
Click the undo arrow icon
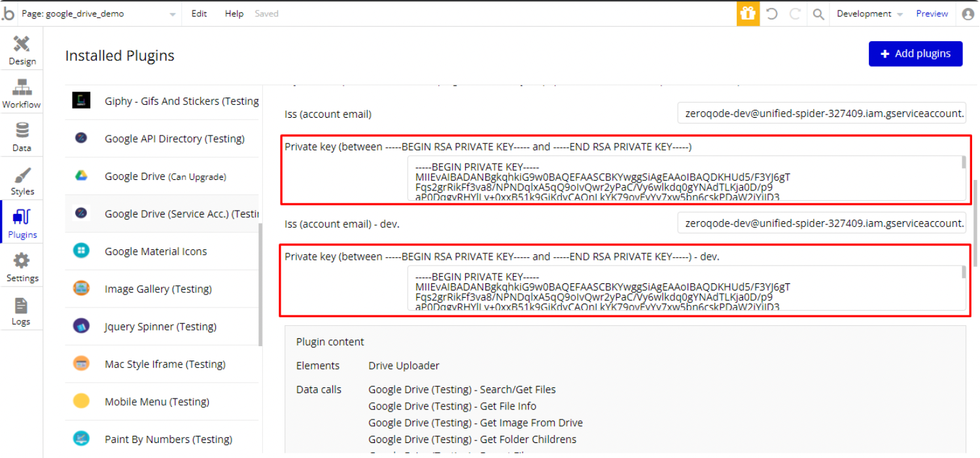[x=772, y=13]
